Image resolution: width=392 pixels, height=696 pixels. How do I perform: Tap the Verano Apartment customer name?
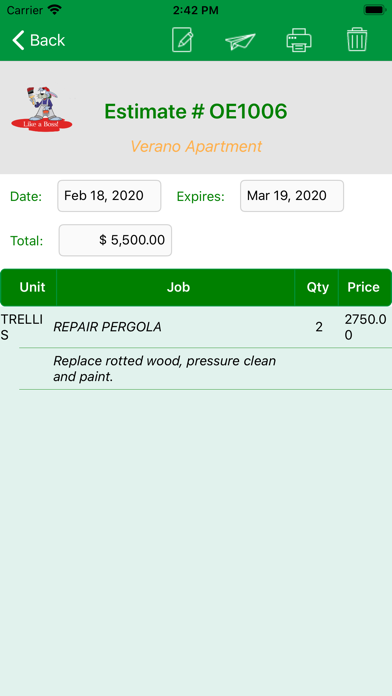pyautogui.click(x=196, y=146)
